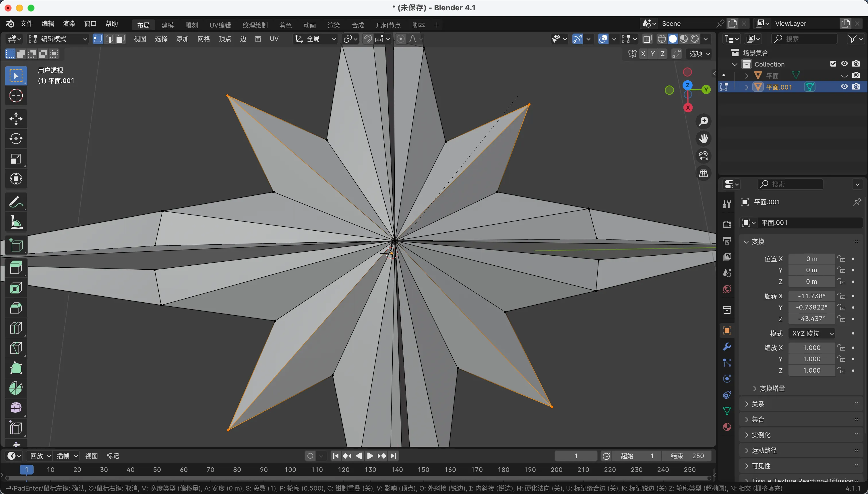
Task: Click the Annotate pencil tool
Action: point(16,202)
